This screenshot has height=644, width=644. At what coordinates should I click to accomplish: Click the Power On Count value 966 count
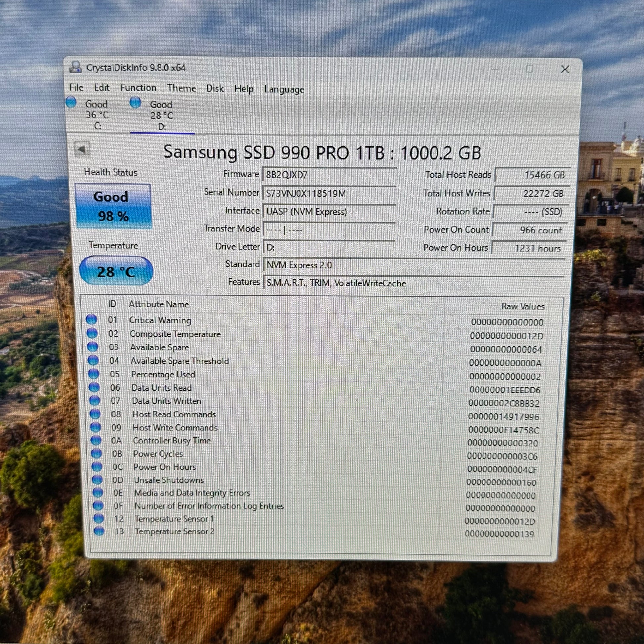[529, 230]
